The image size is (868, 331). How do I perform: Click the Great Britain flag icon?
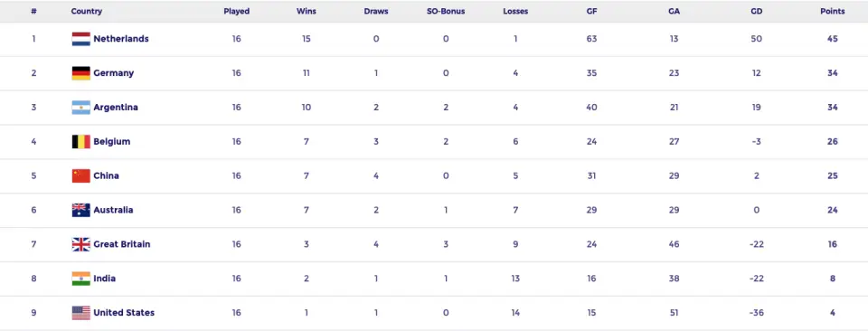(80, 245)
